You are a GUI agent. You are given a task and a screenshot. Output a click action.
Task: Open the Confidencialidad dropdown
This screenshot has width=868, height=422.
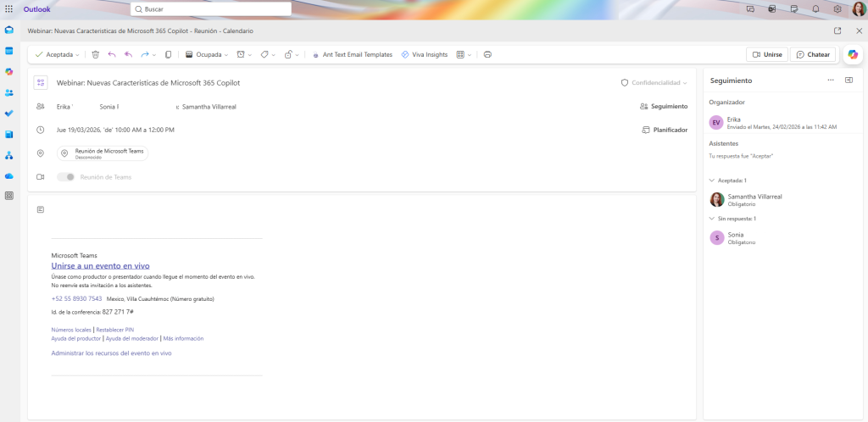click(x=654, y=83)
